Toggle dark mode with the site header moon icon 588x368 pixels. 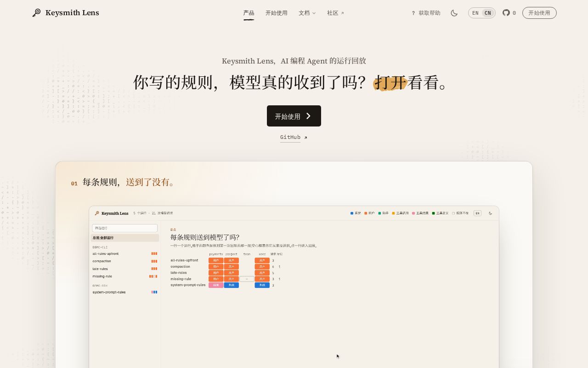click(454, 13)
